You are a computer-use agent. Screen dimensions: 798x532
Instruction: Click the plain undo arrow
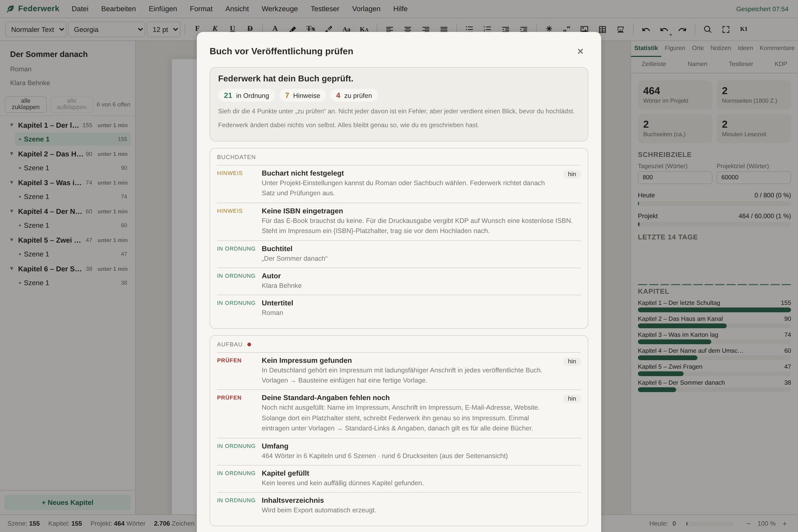tap(646, 29)
